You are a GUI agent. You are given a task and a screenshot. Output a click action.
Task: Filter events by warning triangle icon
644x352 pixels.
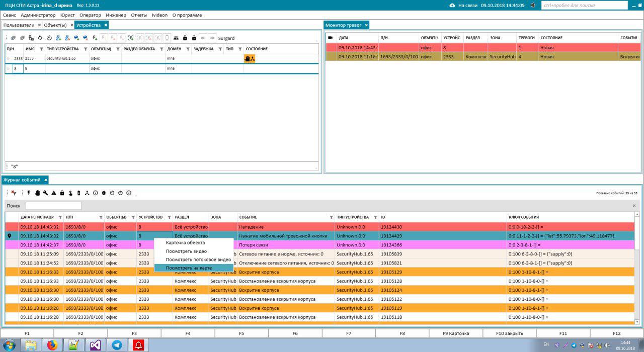tap(54, 193)
